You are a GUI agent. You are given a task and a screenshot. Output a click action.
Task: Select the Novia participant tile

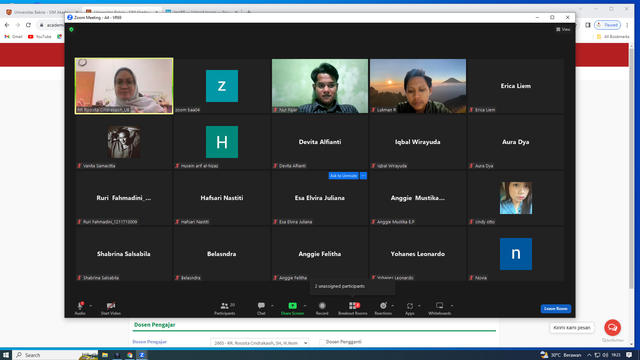(x=516, y=254)
